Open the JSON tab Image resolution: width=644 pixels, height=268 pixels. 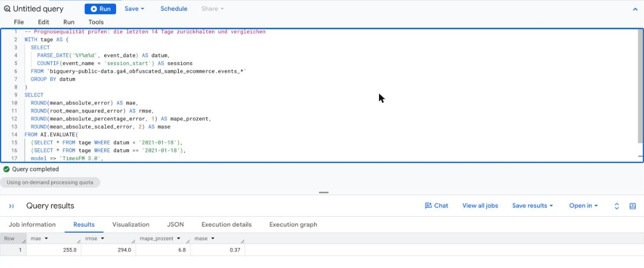[176, 224]
